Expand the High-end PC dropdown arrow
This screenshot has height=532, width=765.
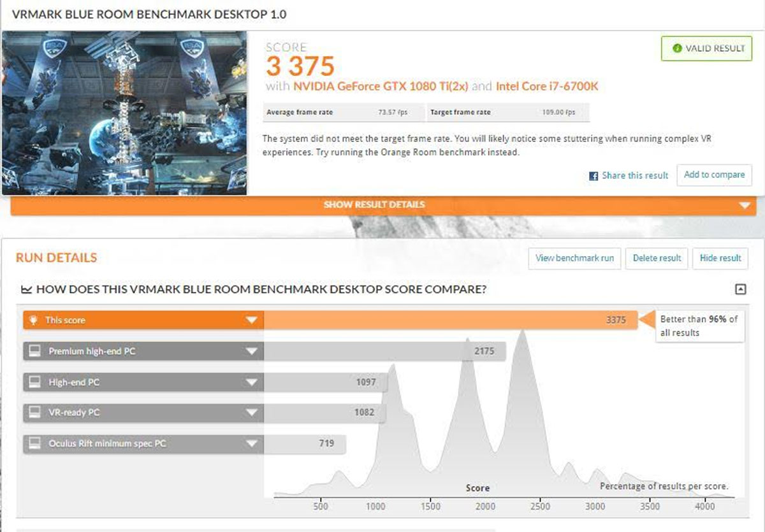252,382
